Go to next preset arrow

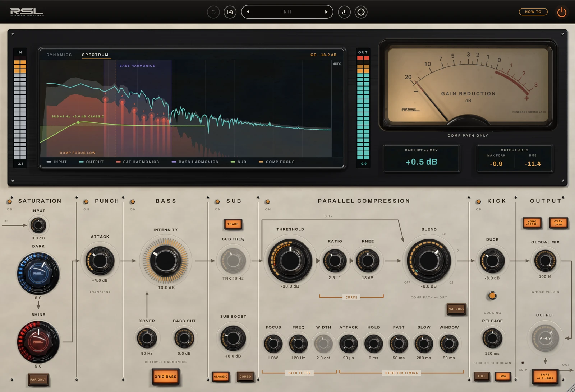[326, 12]
